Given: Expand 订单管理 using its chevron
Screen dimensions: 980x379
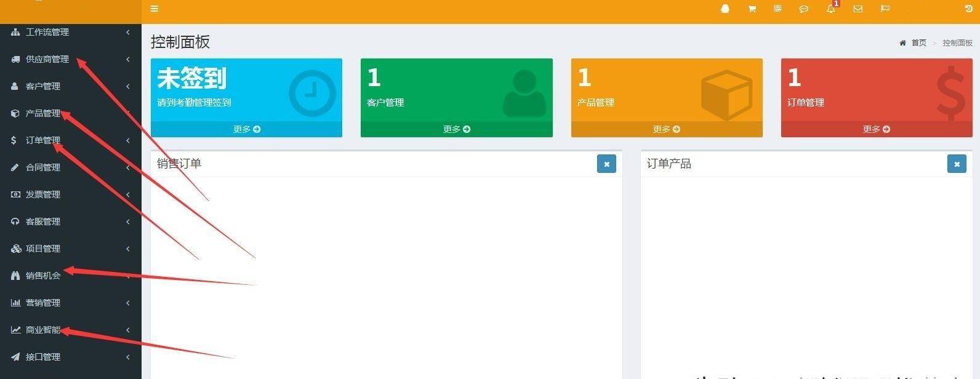Looking at the screenshot, I should pyautogui.click(x=127, y=140).
